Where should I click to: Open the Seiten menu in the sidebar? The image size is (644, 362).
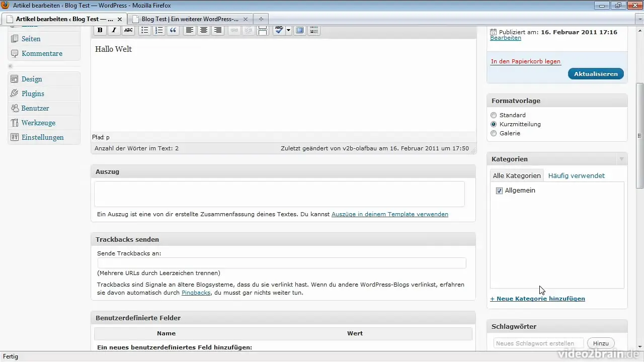pyautogui.click(x=31, y=39)
